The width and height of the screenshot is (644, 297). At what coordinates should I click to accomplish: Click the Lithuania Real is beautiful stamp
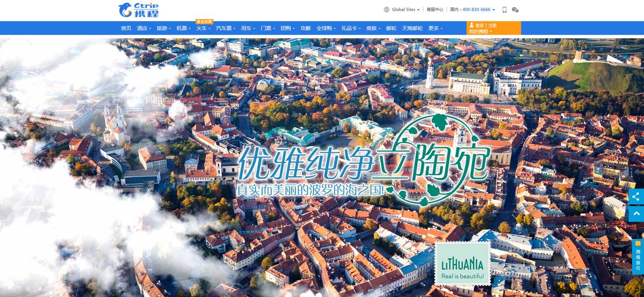(463, 264)
